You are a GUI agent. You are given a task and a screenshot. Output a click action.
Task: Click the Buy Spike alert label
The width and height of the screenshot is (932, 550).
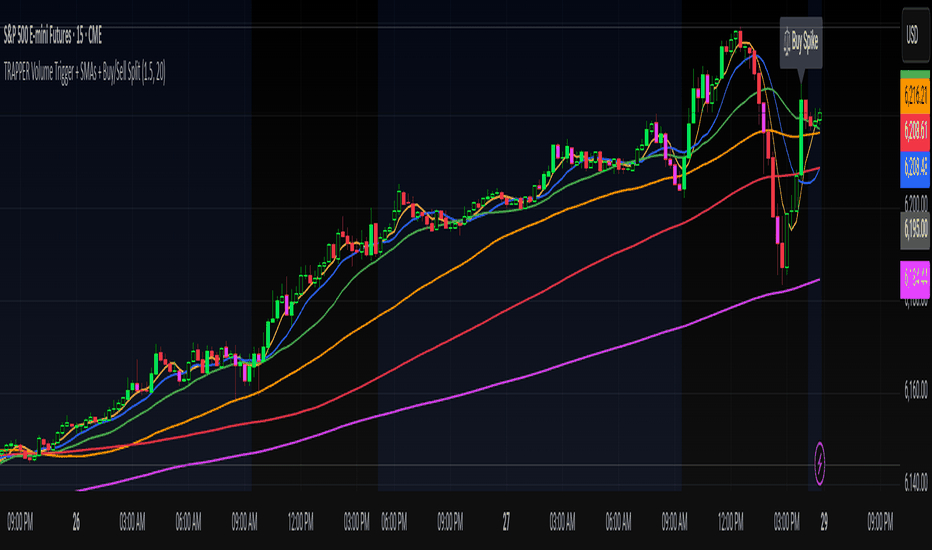point(801,43)
